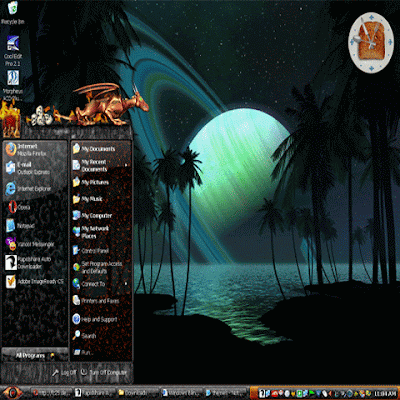
Task: Open My Music folder
Action: (x=101, y=199)
